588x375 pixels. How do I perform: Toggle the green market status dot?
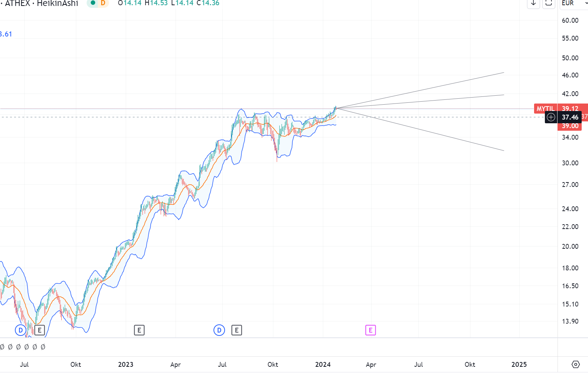(93, 3)
